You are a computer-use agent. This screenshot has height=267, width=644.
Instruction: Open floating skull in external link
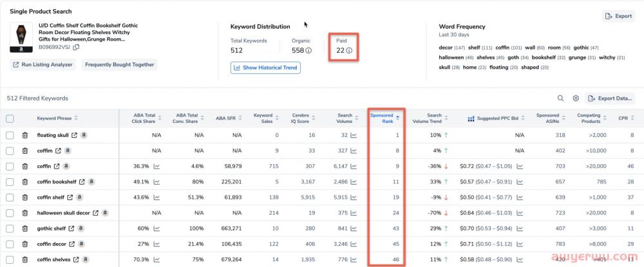pyautogui.click(x=74, y=135)
